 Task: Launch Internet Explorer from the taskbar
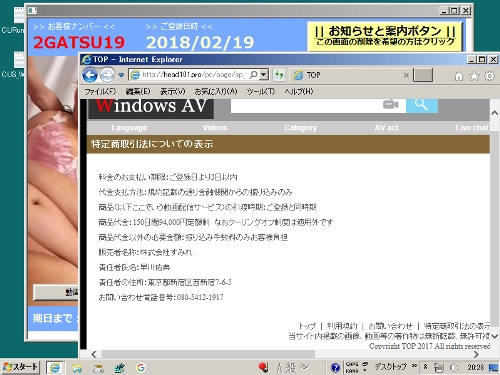pyautogui.click(x=55, y=367)
